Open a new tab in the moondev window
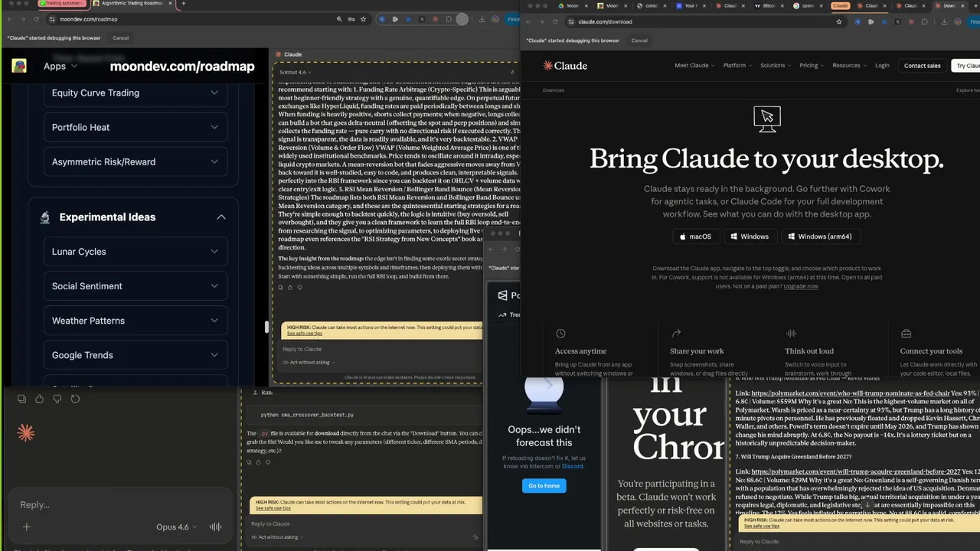This screenshot has height=551, width=980. click(183, 4)
